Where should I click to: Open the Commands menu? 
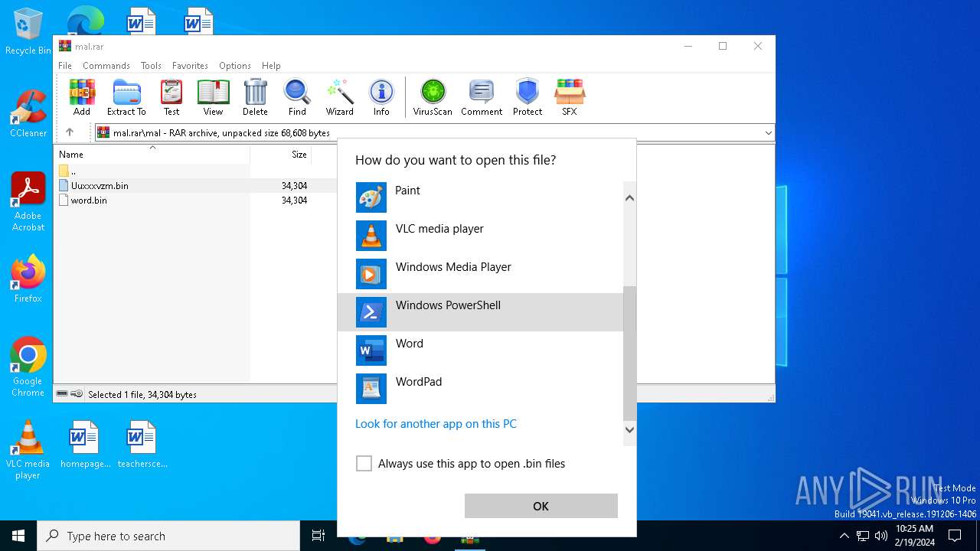[x=106, y=66]
